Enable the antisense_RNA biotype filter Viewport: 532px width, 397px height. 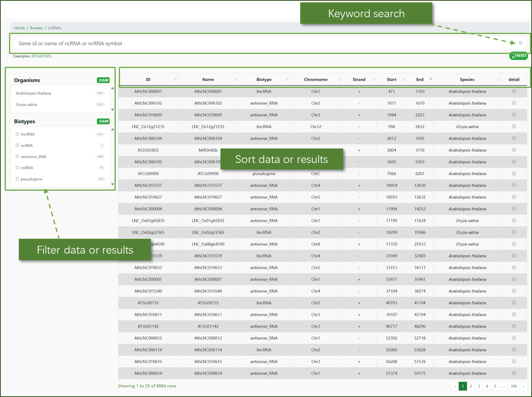17,157
